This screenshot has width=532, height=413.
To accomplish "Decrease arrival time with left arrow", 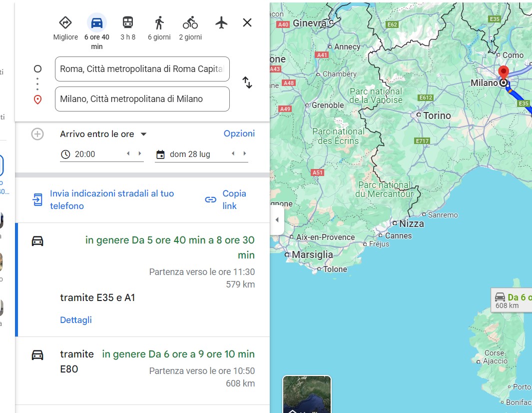I will pos(128,153).
